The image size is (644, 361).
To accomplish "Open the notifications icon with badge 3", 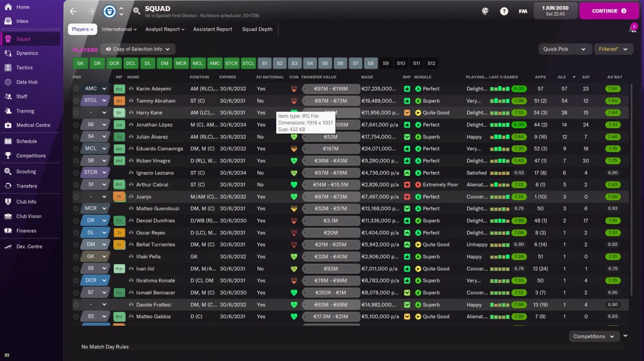I will 632,28.
